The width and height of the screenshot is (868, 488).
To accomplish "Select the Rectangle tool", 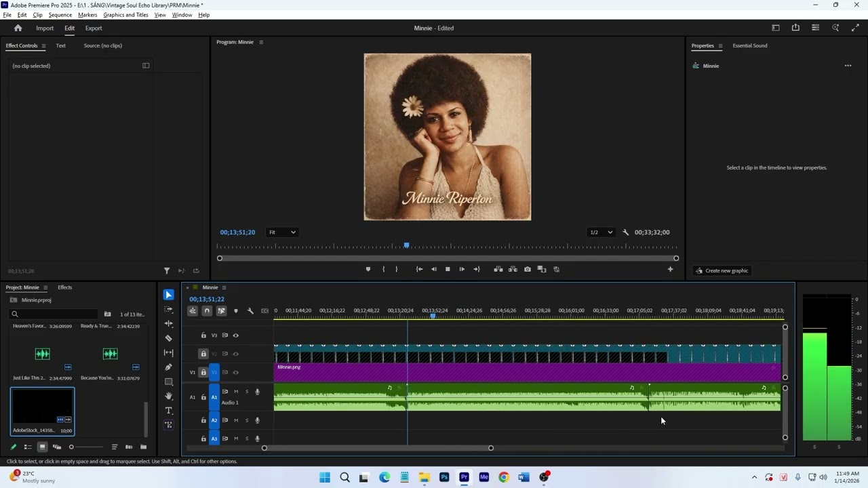I will pos(169,382).
